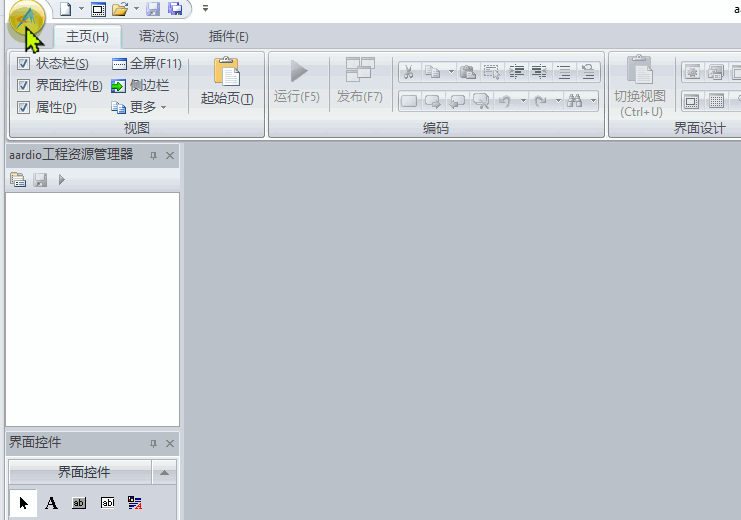
Task: Click the binoculars find icon
Action: tap(575, 101)
